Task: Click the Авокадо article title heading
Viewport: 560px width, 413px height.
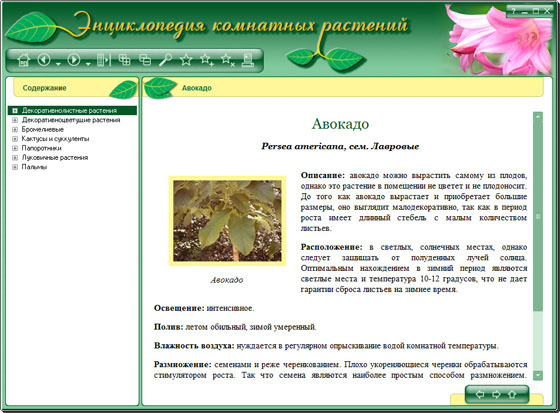Action: point(340,124)
